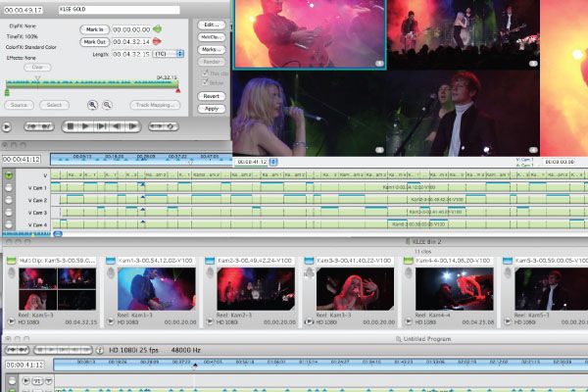Click the green mark-in arrow icon

(158, 28)
